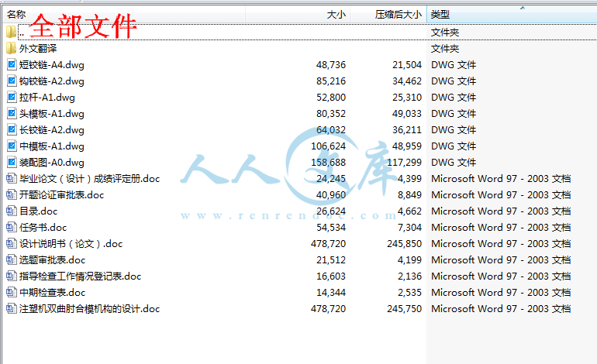Sort by the 名称 column header
This screenshot has width=597, height=364.
[x=124, y=15]
